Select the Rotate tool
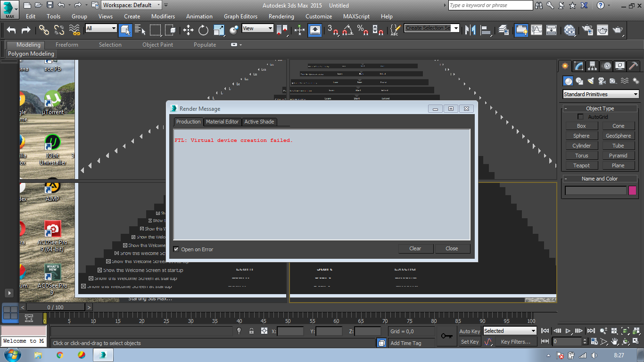Screen dimensions: 644x362 [x=203, y=30]
